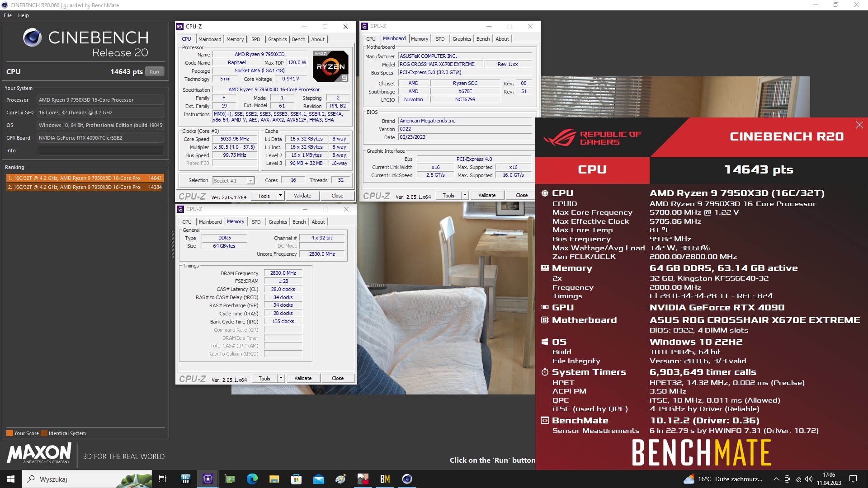Click Validate in top-left CPU-Z window

click(x=302, y=196)
